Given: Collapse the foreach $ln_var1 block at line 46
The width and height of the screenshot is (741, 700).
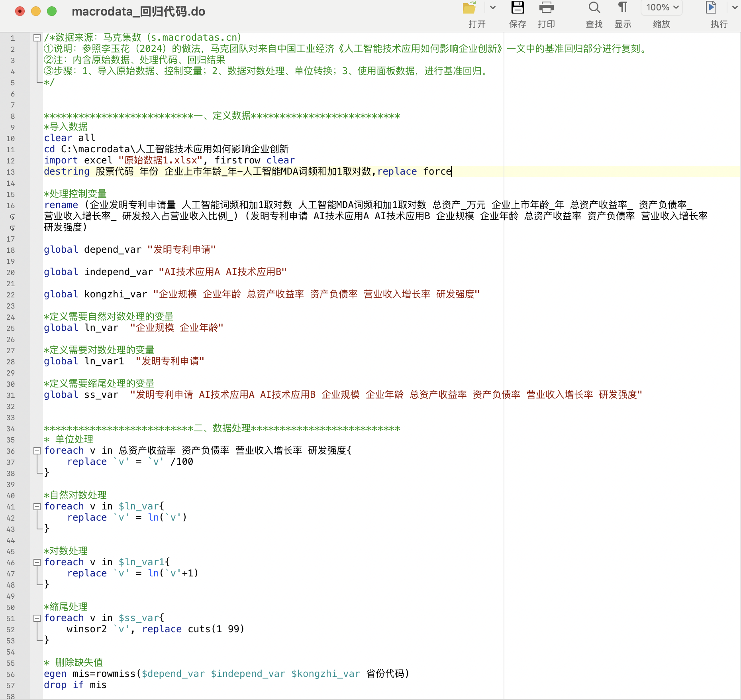Looking at the screenshot, I should (37, 562).
